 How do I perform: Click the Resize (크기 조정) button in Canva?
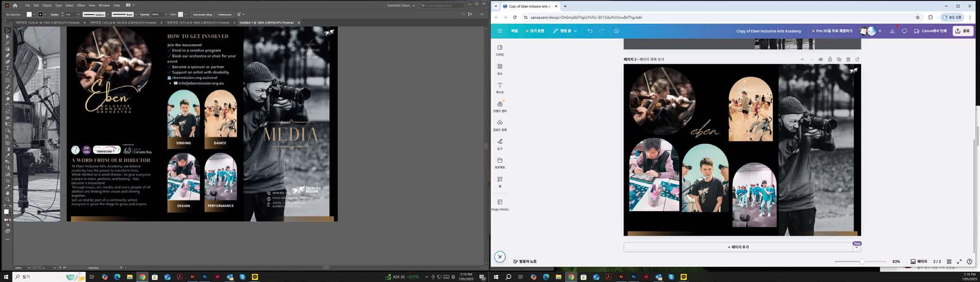[x=535, y=31]
